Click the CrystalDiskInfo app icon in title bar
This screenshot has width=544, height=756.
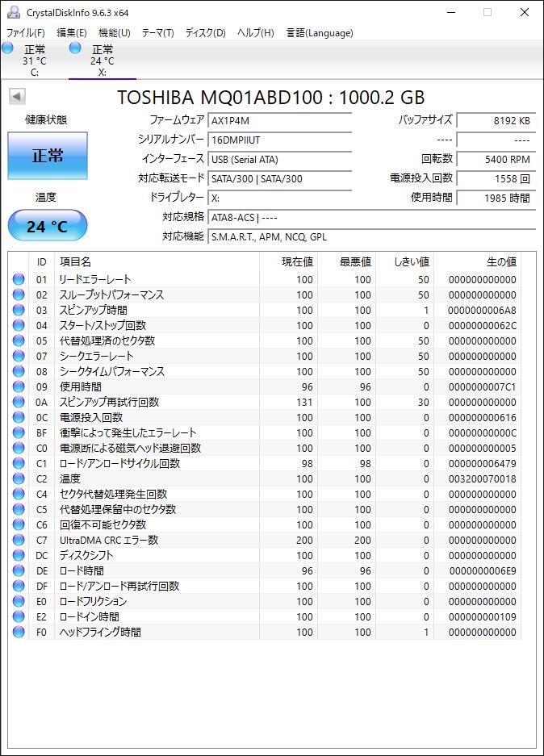click(14, 12)
